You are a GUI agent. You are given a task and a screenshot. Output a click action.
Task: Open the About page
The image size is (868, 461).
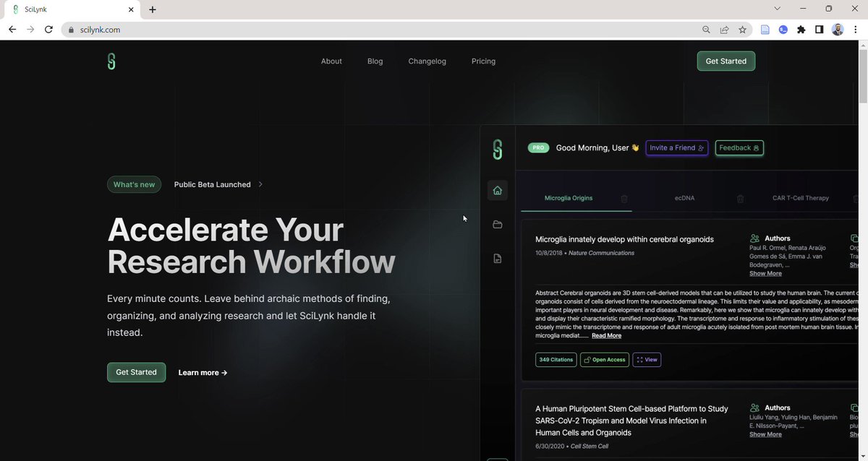[331, 61]
